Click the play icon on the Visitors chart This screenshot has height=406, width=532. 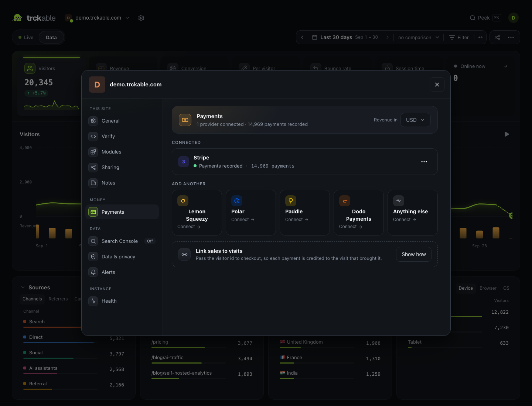pyautogui.click(x=507, y=134)
